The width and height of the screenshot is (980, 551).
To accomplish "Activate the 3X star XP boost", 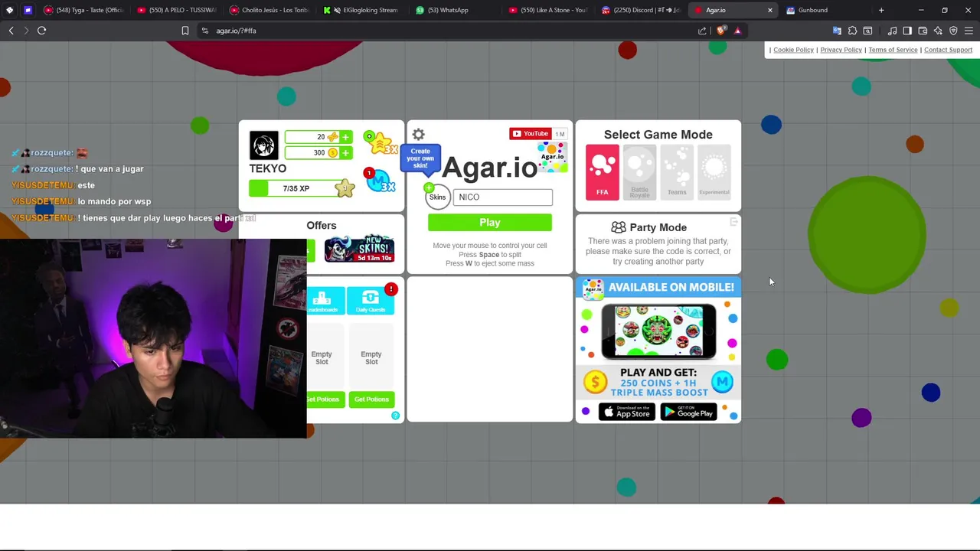I will [381, 142].
